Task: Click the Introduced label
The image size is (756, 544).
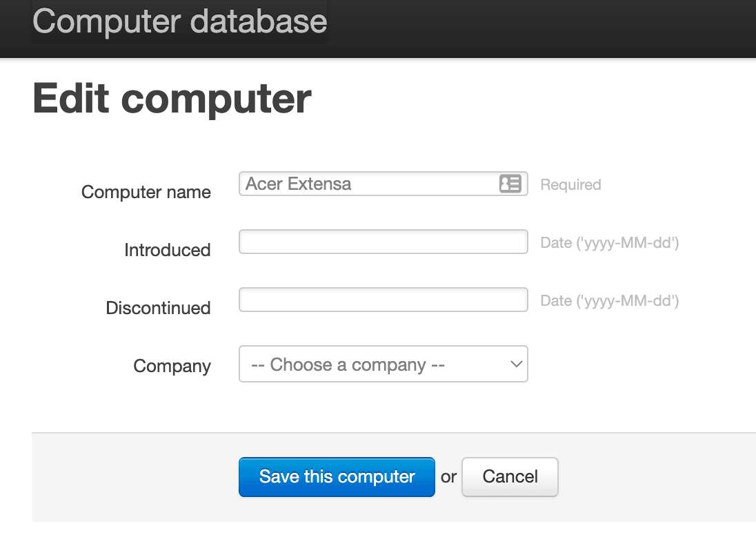Action: 168,250
